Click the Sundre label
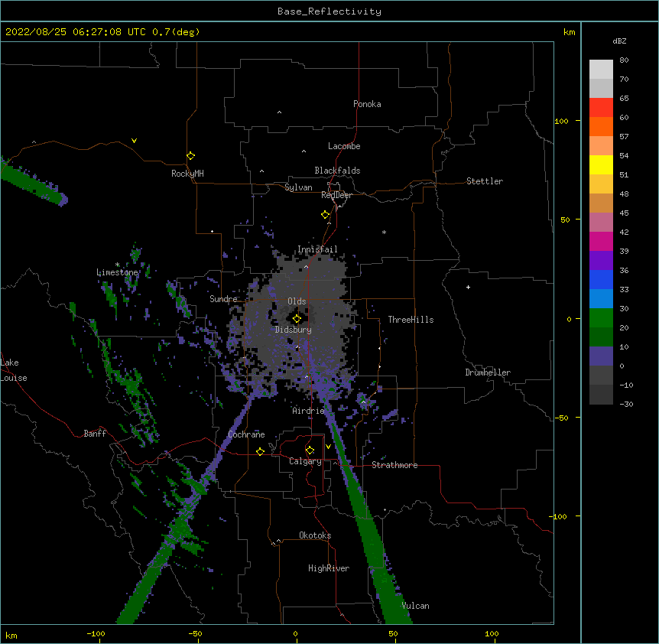 (223, 299)
